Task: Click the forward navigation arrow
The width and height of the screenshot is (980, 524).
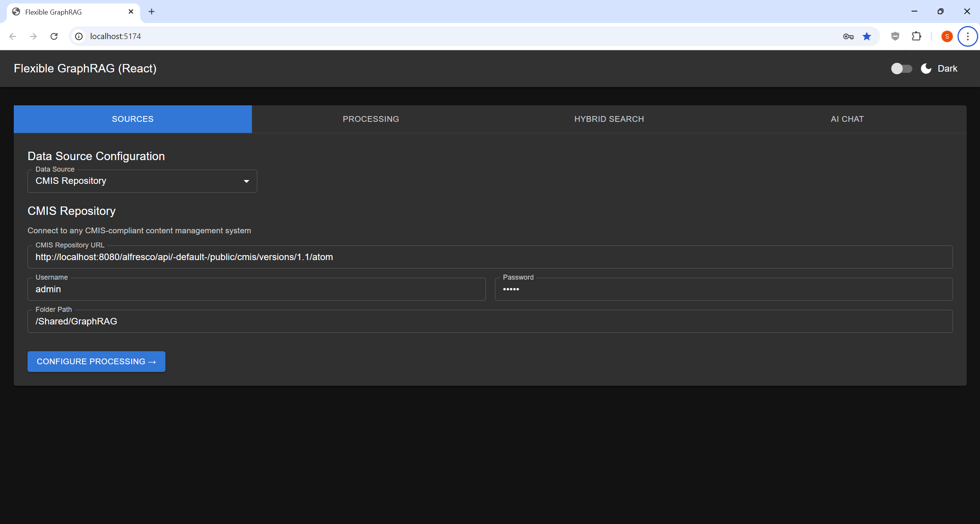Action: [x=33, y=36]
